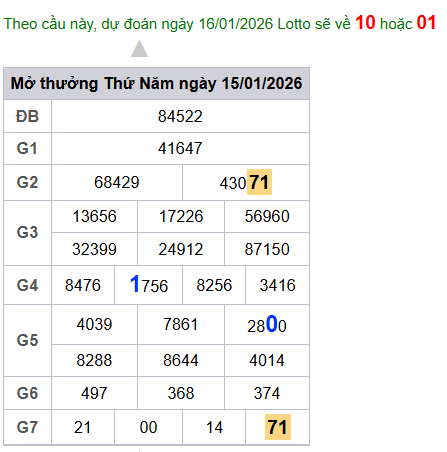Click the prediction number 01
The image size is (447, 452).
point(426,23)
